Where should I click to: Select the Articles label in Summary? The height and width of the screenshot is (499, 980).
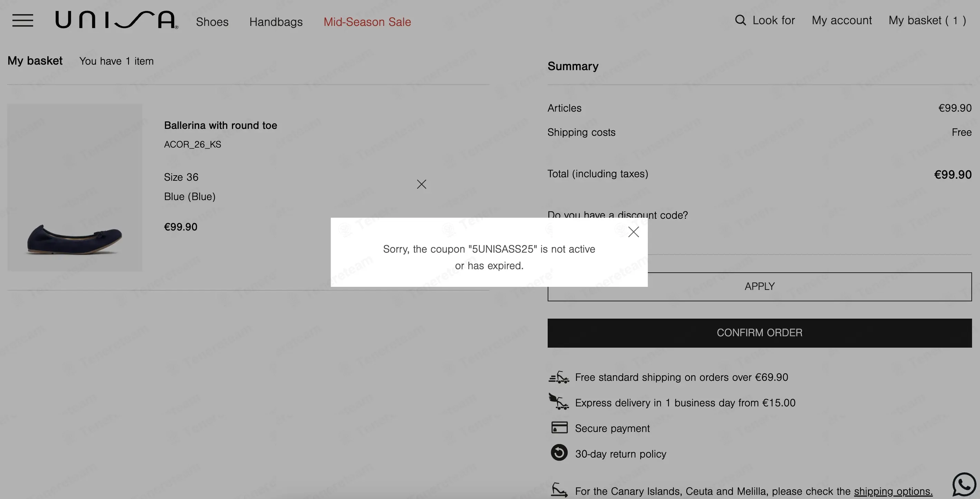[x=564, y=108]
